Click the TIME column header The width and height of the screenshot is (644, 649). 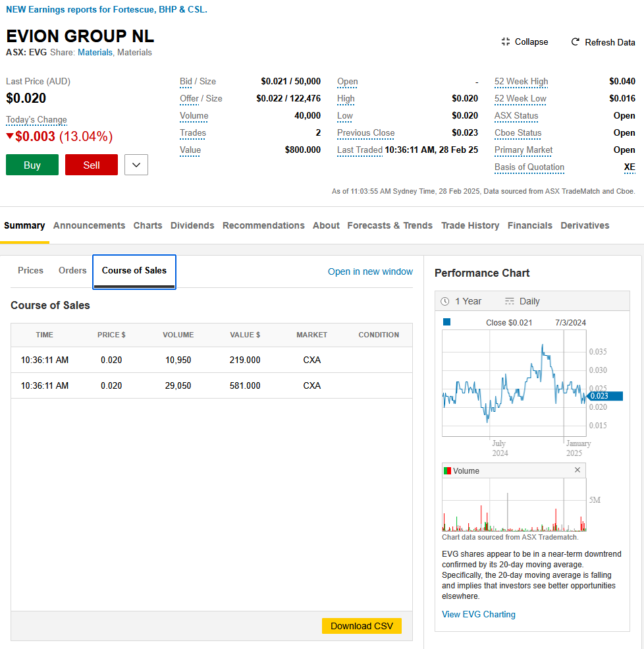pyautogui.click(x=44, y=335)
